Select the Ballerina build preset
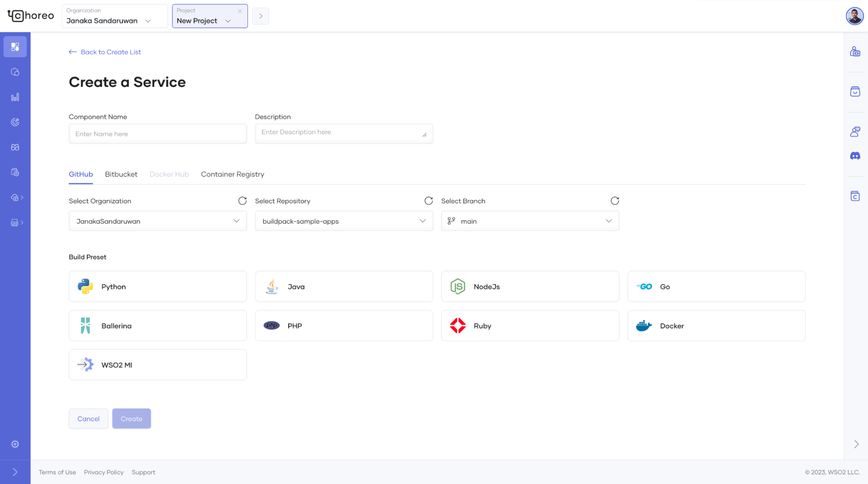The image size is (868, 484). [158, 326]
